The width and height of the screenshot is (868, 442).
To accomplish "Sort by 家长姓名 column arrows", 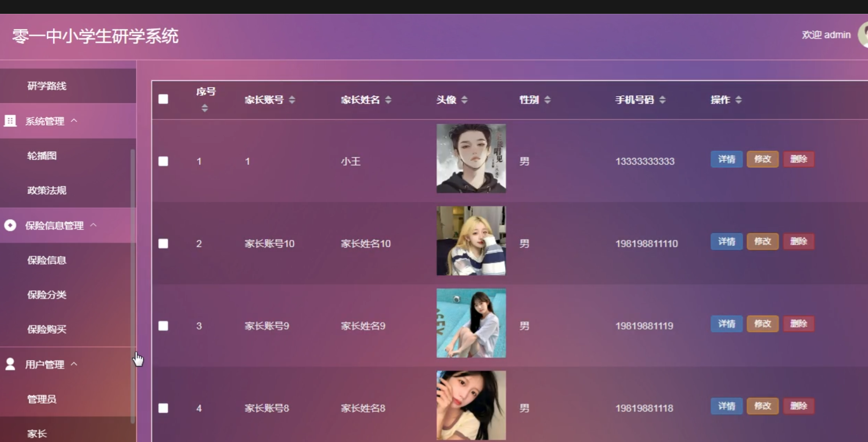I will tap(388, 100).
